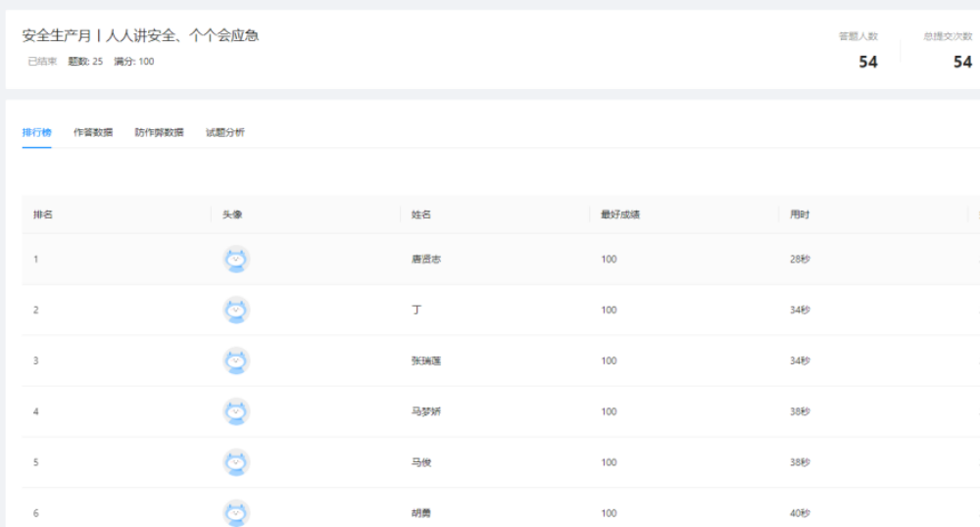Open the 作答数据 tab
This screenshot has height=527, width=980.
(93, 132)
